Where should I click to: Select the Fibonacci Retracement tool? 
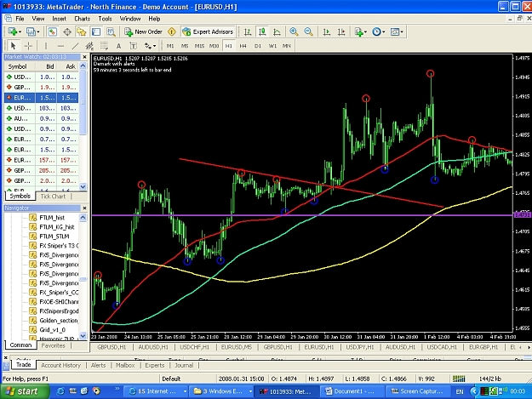pyautogui.click(x=104, y=46)
